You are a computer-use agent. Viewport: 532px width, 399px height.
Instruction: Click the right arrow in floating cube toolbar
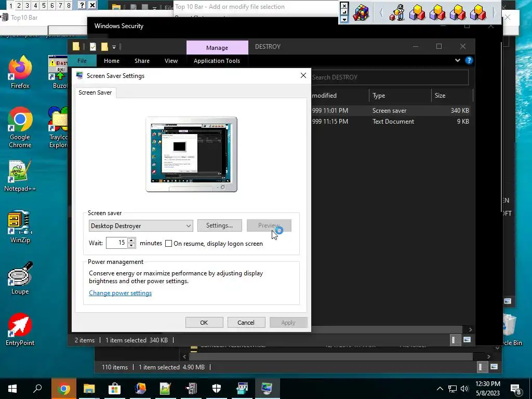pyautogui.click(x=495, y=13)
